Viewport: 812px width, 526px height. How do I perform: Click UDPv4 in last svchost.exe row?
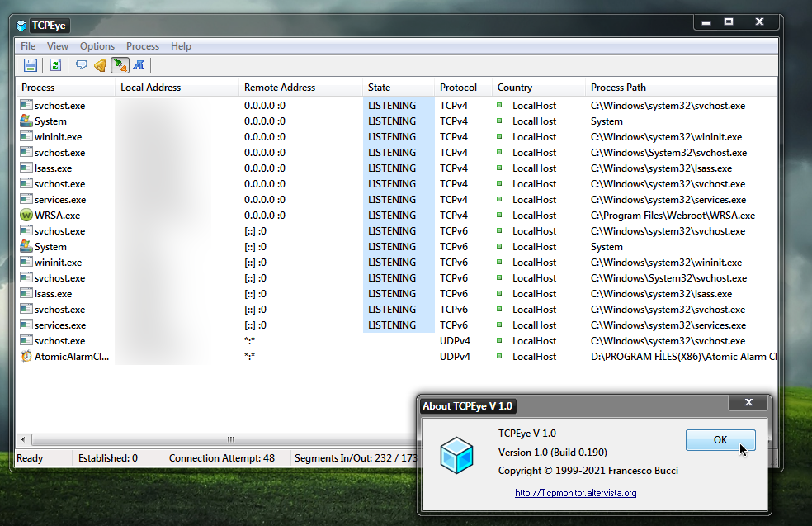[455, 341]
